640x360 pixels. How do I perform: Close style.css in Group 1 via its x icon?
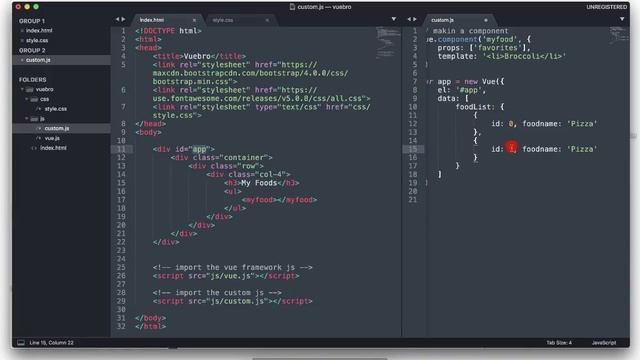tap(22, 40)
